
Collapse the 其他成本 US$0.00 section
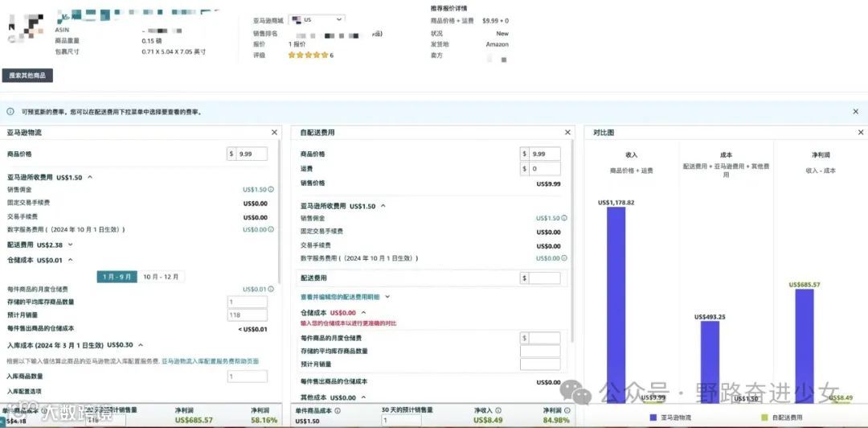(363, 397)
